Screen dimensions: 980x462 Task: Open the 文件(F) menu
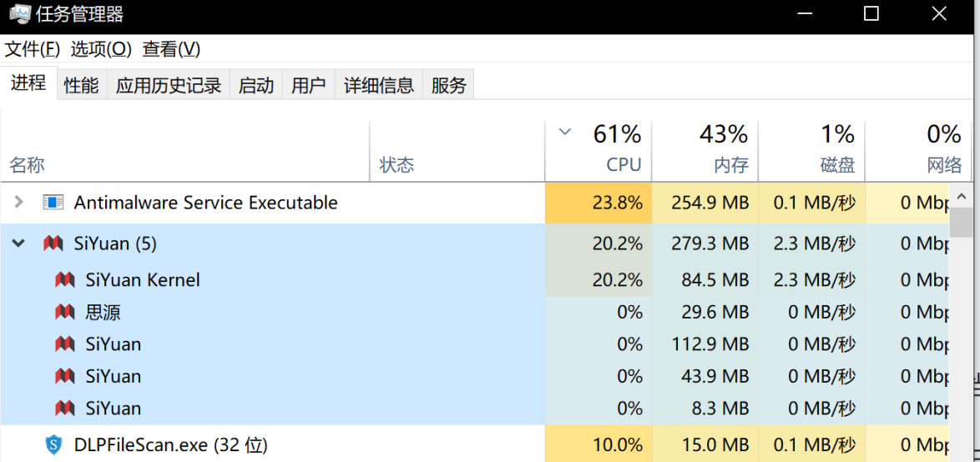[x=33, y=49]
